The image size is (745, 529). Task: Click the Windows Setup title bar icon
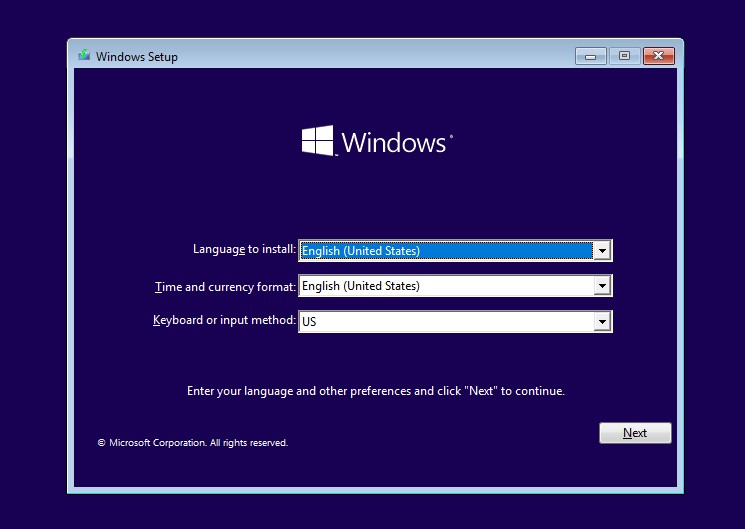pos(84,55)
